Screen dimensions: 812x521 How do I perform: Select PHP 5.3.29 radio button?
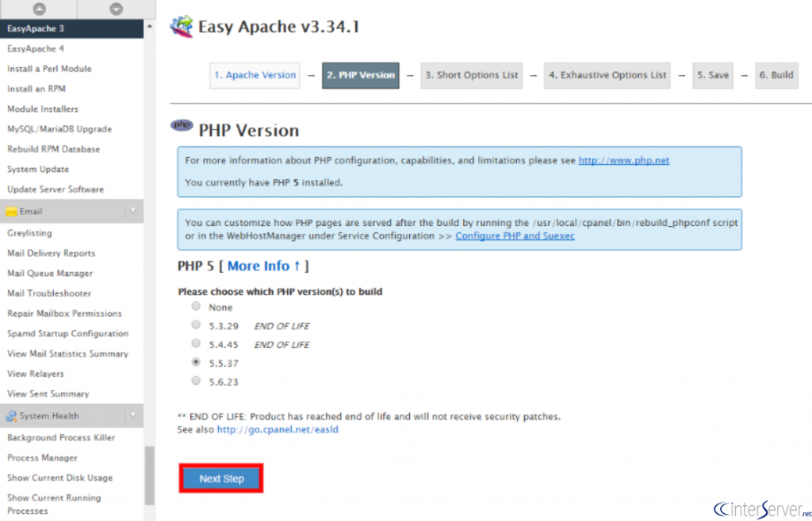click(x=196, y=324)
